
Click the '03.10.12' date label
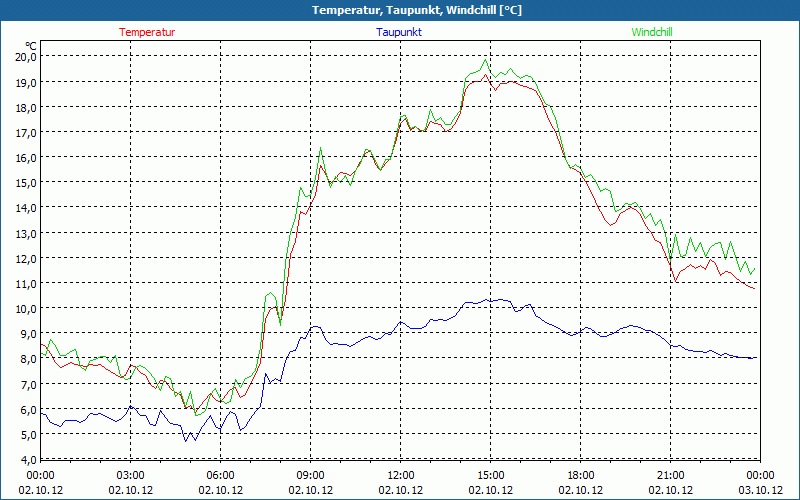[x=760, y=490]
